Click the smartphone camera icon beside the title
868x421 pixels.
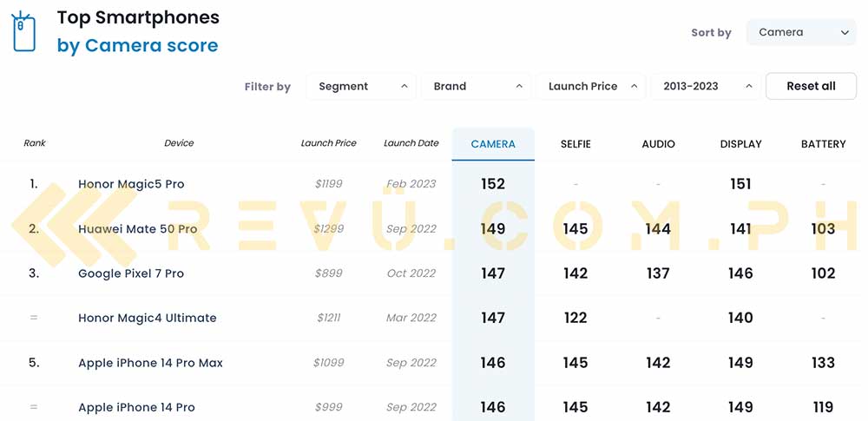click(23, 32)
